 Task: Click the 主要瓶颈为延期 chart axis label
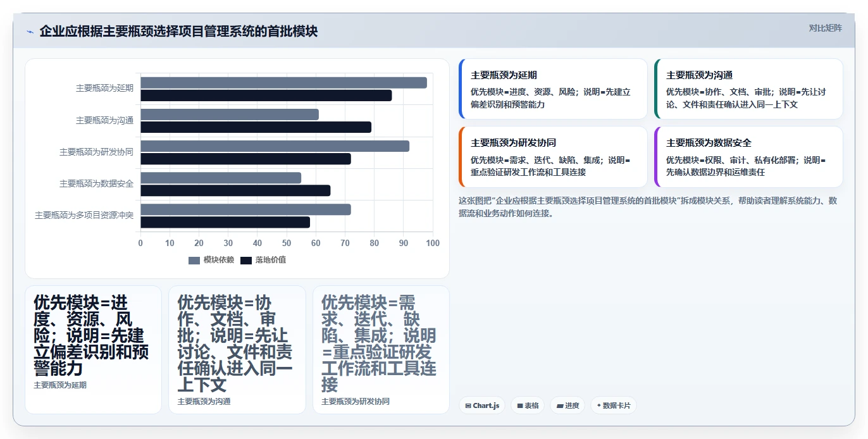point(104,89)
